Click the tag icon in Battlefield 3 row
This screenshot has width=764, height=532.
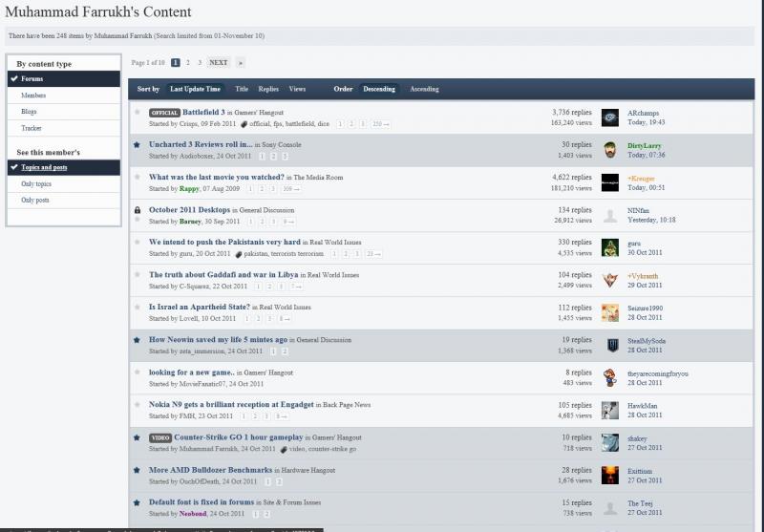point(244,124)
